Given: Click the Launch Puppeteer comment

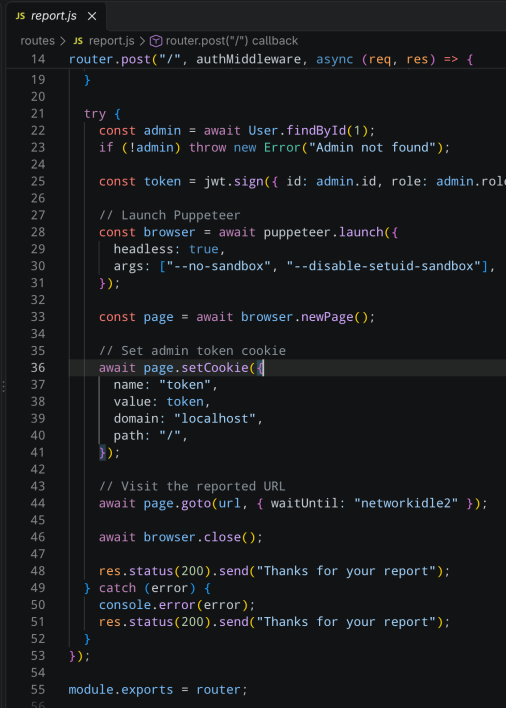Looking at the screenshot, I should 170,215.
